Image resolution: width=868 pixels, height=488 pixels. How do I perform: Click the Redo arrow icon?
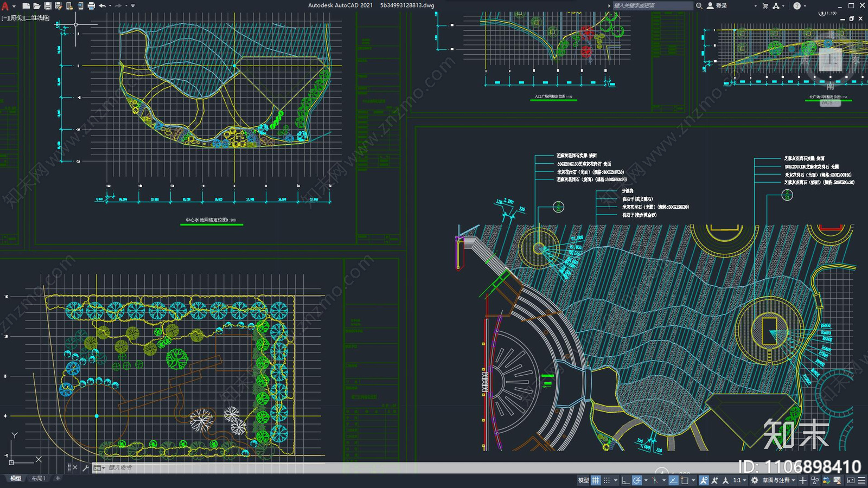click(118, 6)
